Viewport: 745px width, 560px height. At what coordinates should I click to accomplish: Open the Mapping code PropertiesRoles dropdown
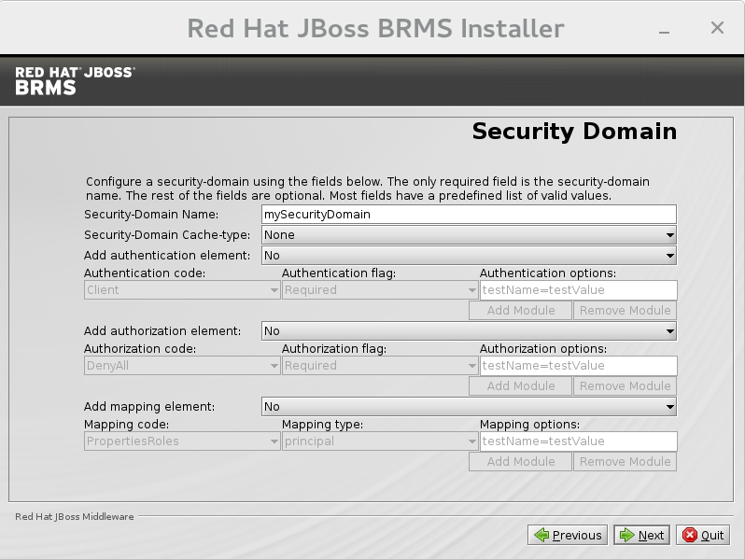point(182,441)
